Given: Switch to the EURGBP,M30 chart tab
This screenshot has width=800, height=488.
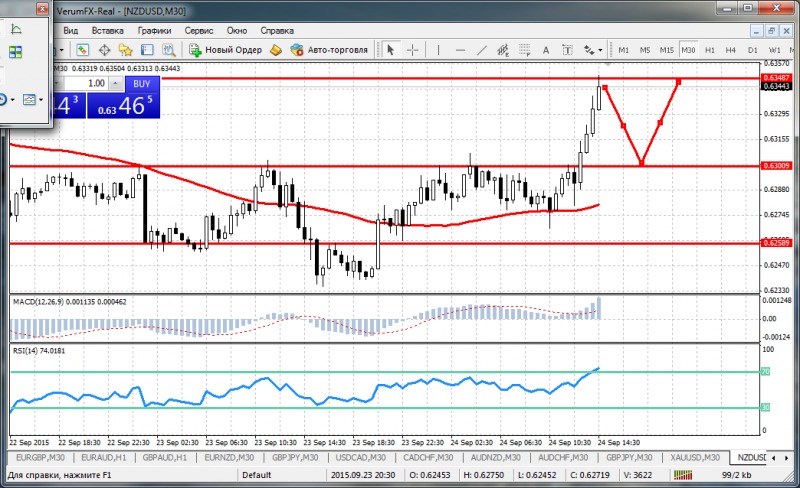Looking at the screenshot, I should [x=40, y=457].
